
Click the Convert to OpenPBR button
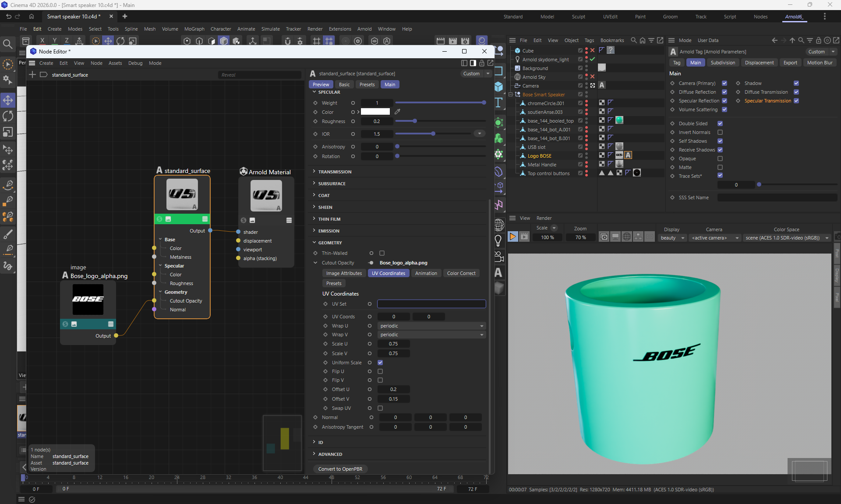[340, 469]
